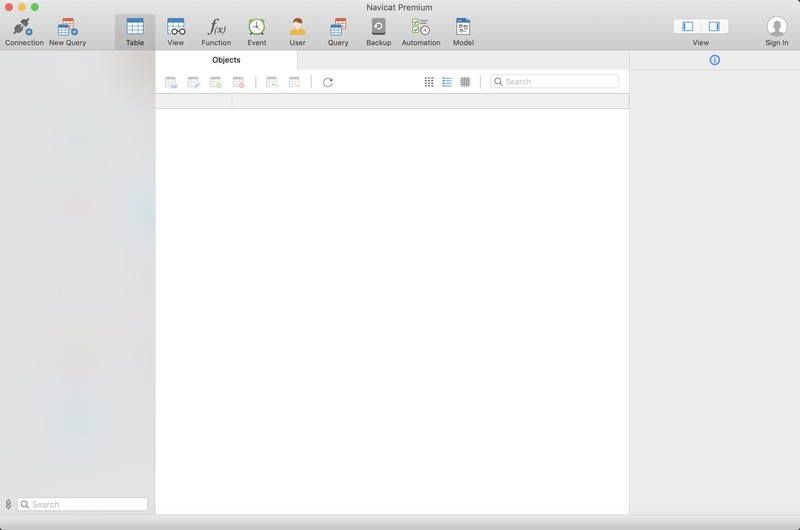Image resolution: width=800 pixels, height=530 pixels.
Task: Open the Connection menu in the toolbar
Action: coord(24,32)
